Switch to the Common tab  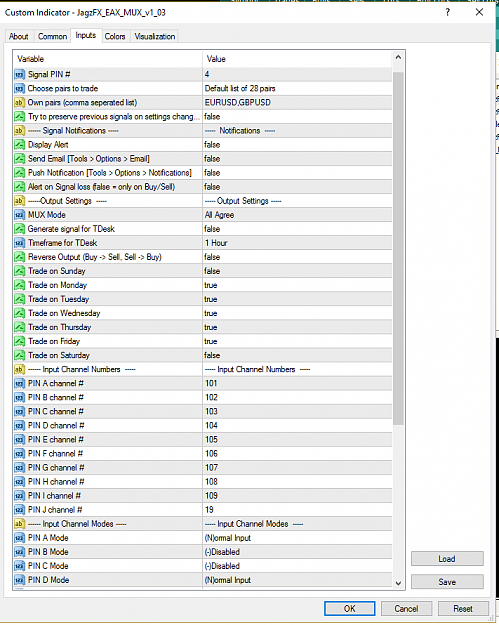click(x=52, y=36)
